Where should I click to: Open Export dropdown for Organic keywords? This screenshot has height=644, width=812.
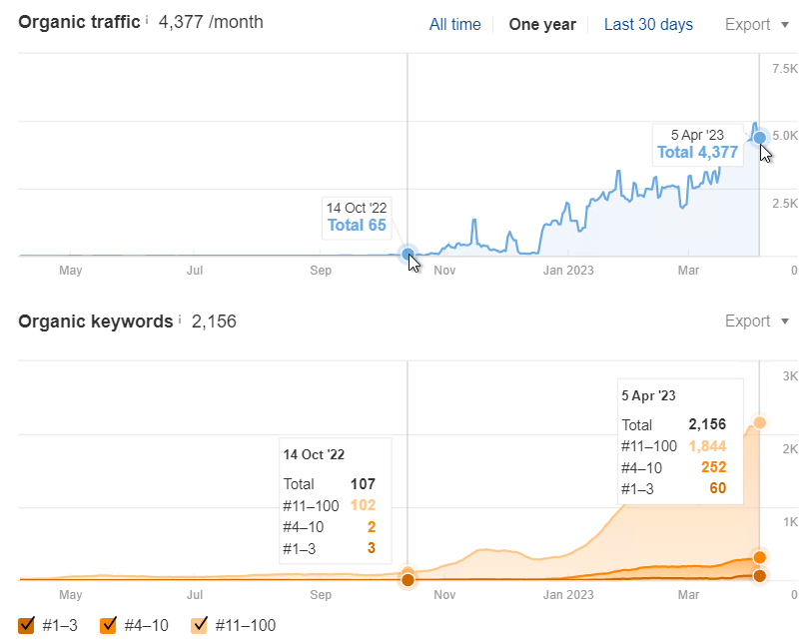757,321
